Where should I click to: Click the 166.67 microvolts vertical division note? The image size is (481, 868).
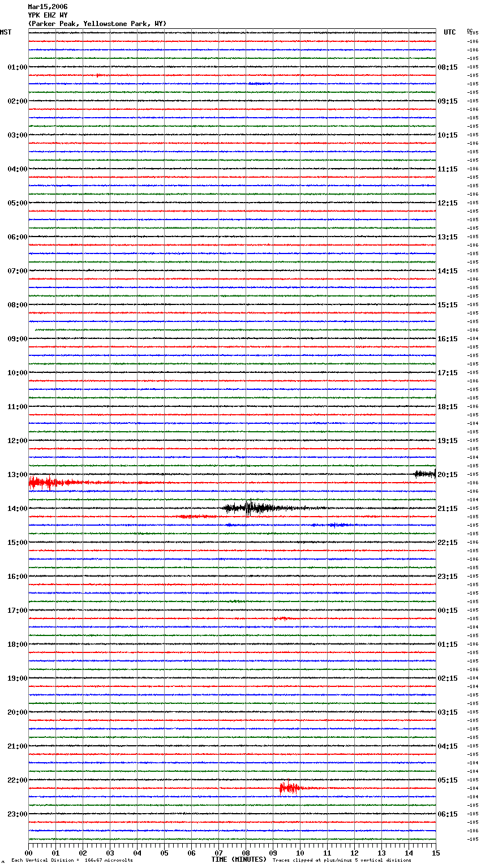72,861
